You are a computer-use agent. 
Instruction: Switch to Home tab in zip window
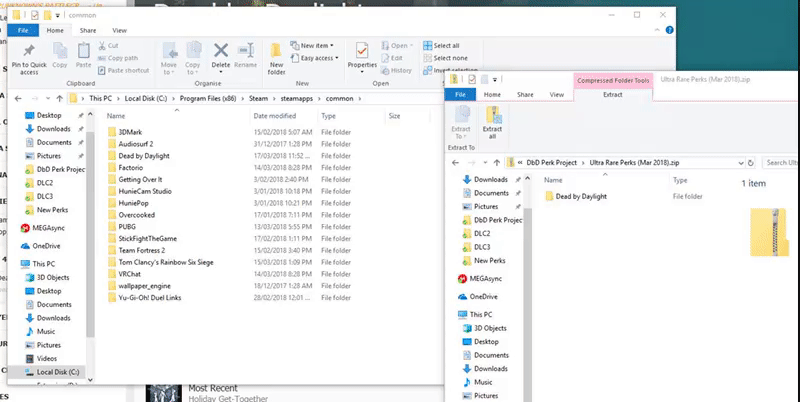point(492,94)
